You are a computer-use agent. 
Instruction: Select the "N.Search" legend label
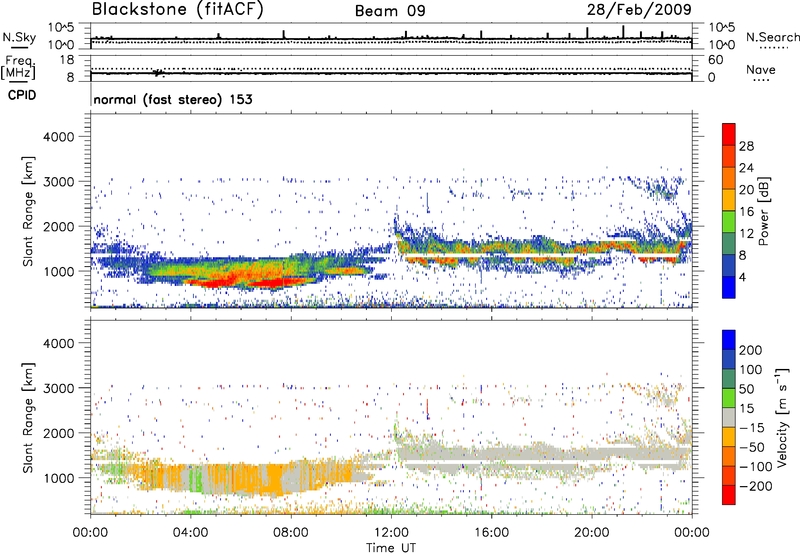tap(772, 37)
